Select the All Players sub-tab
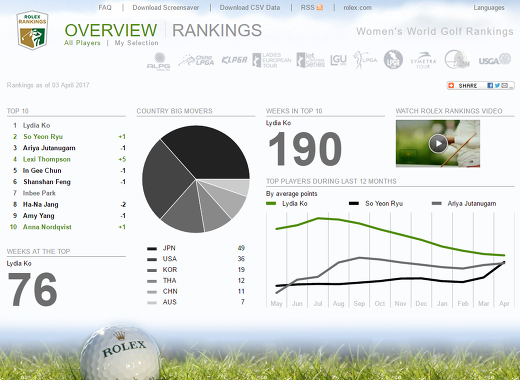The image size is (520, 380). click(x=82, y=43)
